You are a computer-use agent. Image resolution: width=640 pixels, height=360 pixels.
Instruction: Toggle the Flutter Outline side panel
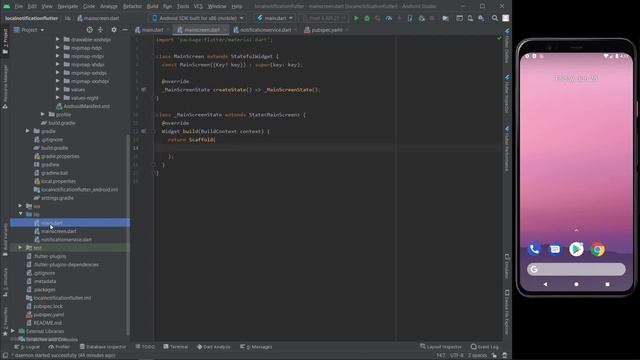[x=507, y=46]
